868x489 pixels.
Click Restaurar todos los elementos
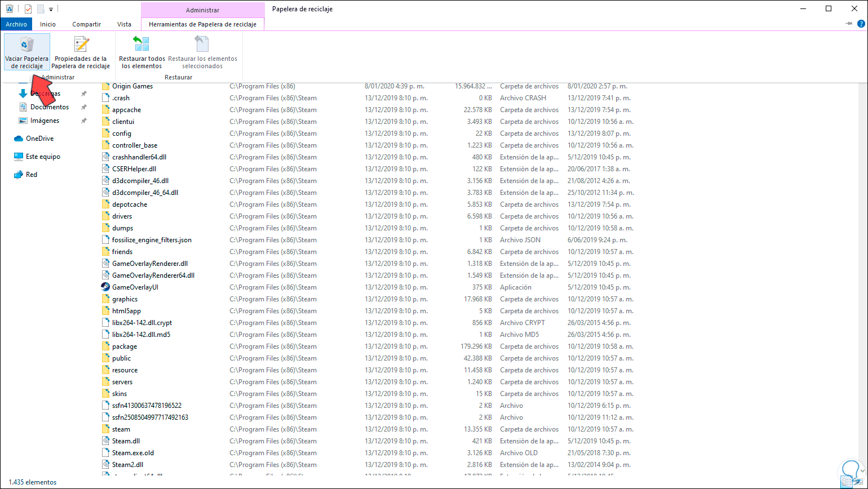[142, 52]
